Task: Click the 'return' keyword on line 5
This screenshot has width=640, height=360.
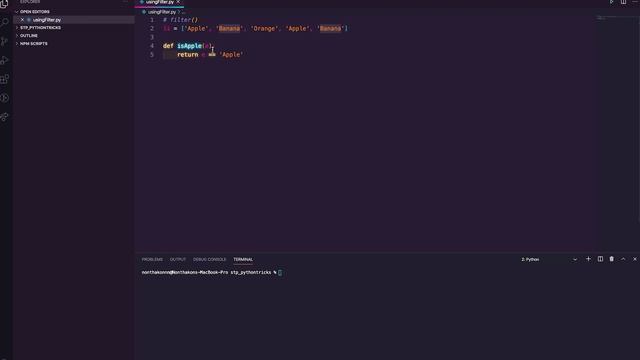Action: tap(187, 54)
